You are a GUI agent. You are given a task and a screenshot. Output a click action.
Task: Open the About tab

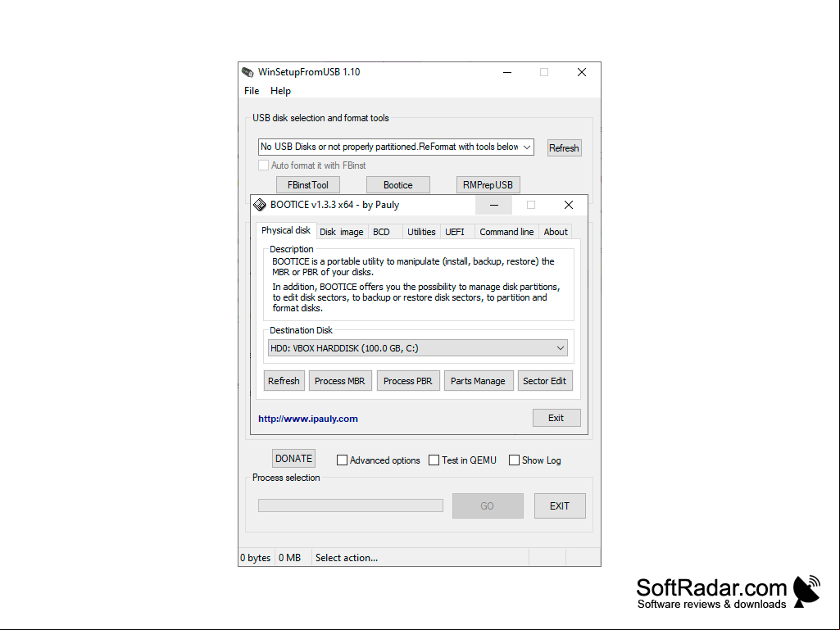click(x=556, y=232)
